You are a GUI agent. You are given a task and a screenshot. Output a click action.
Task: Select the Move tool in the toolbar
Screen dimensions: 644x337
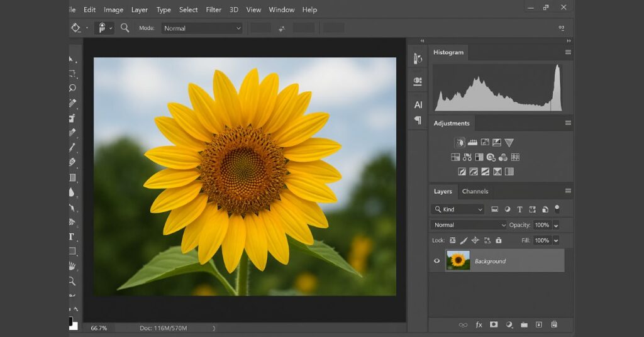click(72, 59)
